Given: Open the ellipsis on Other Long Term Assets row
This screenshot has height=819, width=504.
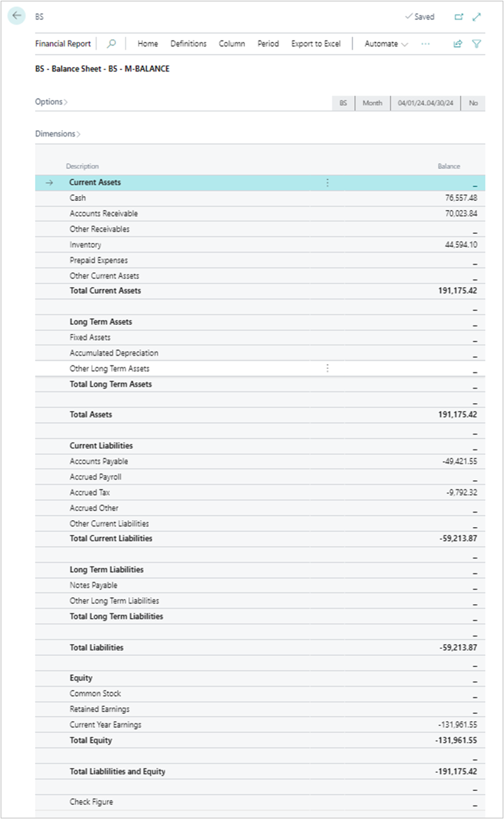Looking at the screenshot, I should (327, 367).
